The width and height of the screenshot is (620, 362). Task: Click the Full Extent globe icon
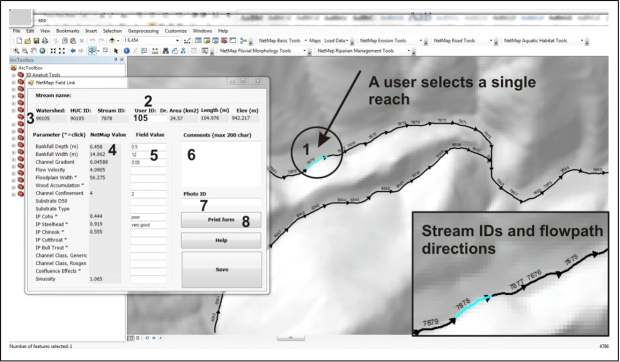(x=42, y=51)
